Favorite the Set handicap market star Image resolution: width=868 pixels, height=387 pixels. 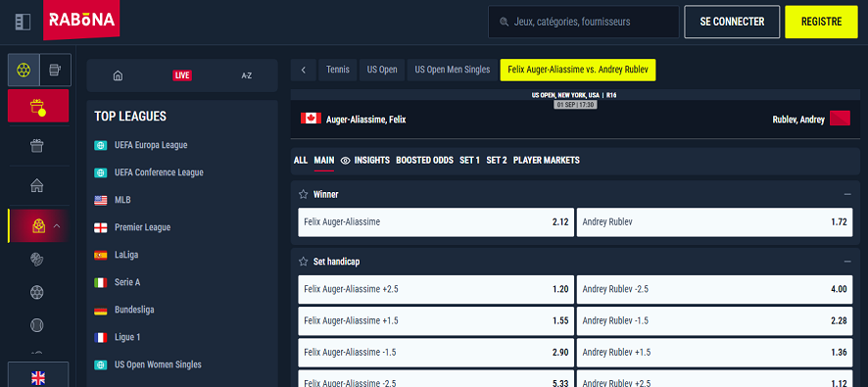coord(304,262)
